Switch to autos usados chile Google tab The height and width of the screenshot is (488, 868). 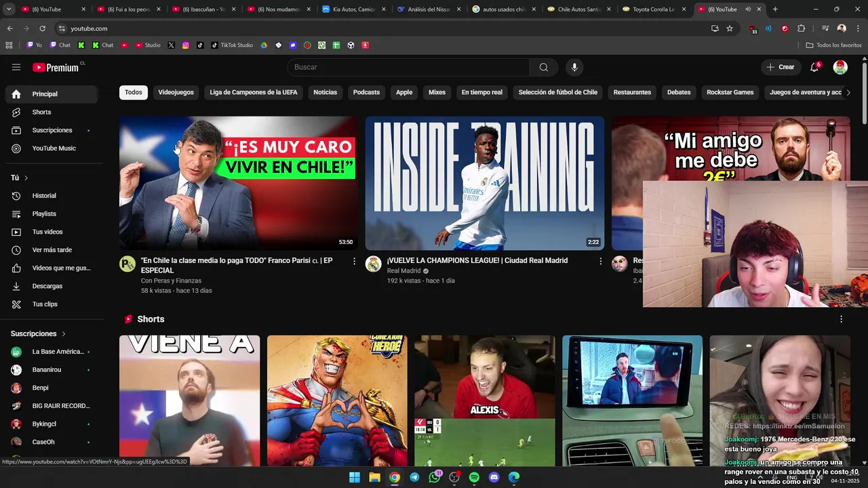(x=503, y=9)
